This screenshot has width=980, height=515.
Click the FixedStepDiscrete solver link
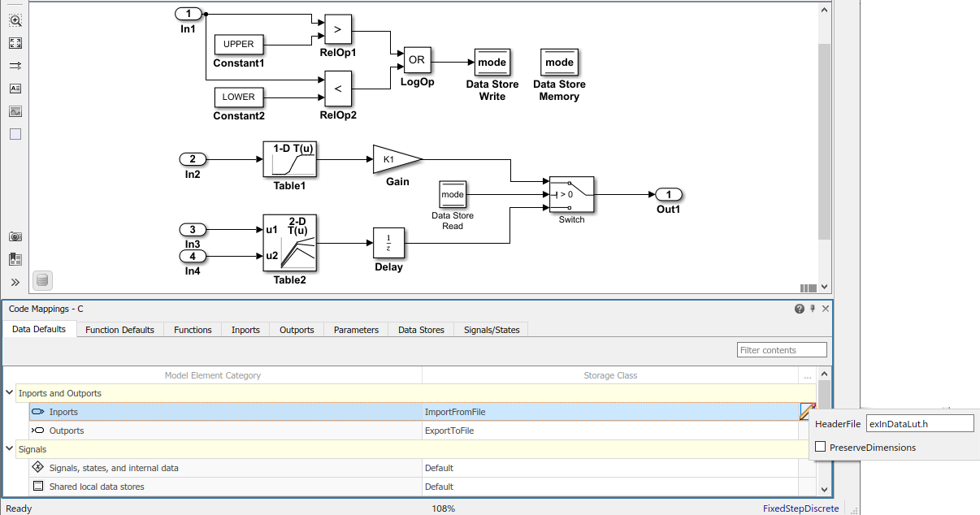[800, 509]
